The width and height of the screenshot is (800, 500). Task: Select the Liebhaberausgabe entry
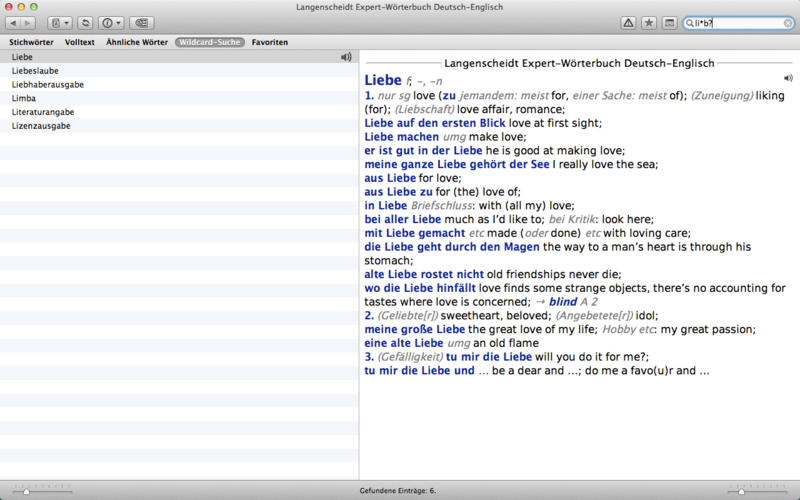179,84
